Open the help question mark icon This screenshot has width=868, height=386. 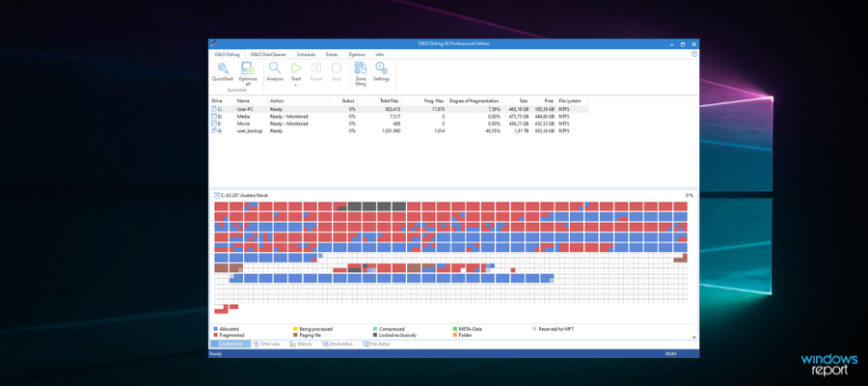pyautogui.click(x=694, y=54)
